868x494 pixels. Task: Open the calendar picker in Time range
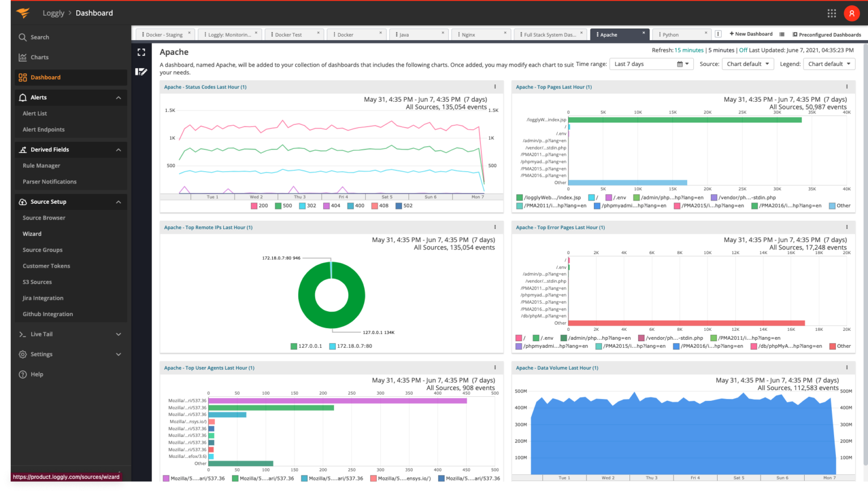click(x=682, y=64)
